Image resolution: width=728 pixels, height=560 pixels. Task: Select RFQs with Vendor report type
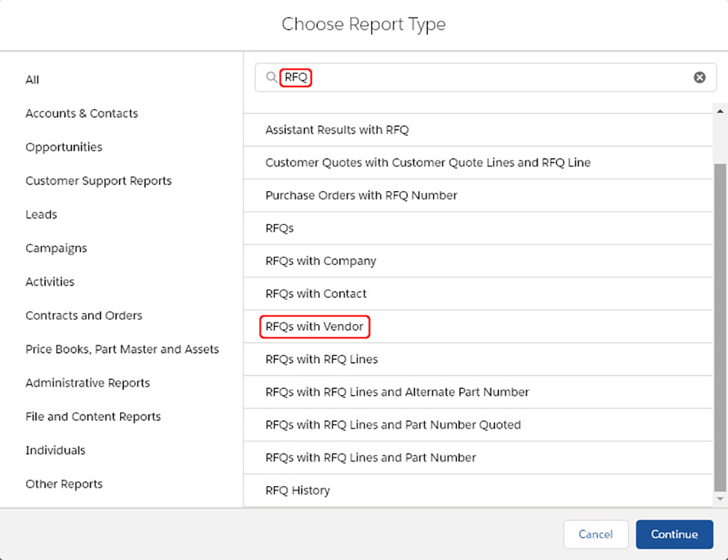tap(314, 326)
